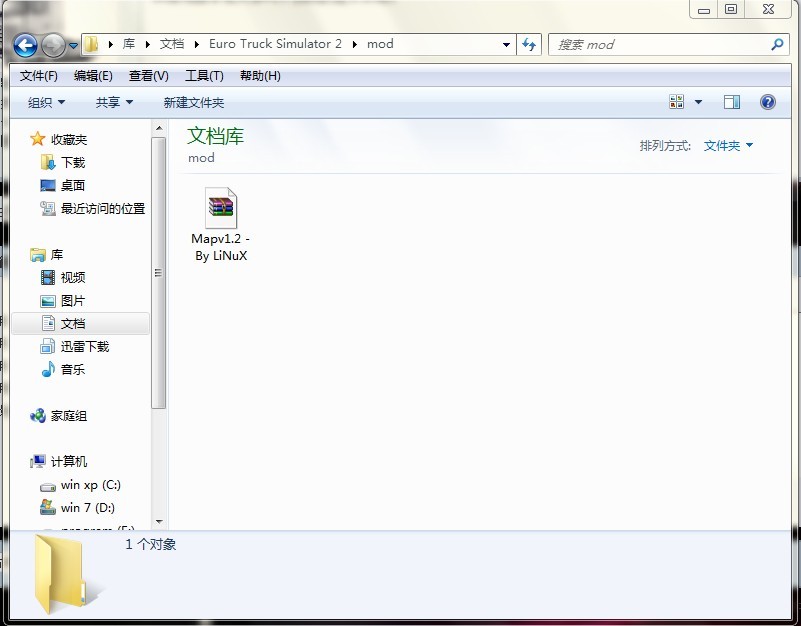The height and width of the screenshot is (626, 801).
Task: Toggle the preview pane icon
Action: tap(732, 102)
